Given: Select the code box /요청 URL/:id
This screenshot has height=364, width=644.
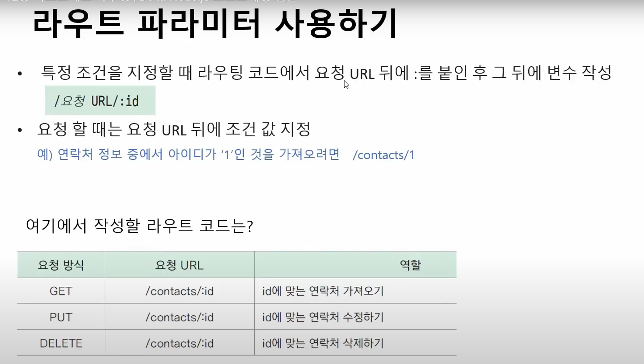Looking at the screenshot, I should click(x=100, y=101).
